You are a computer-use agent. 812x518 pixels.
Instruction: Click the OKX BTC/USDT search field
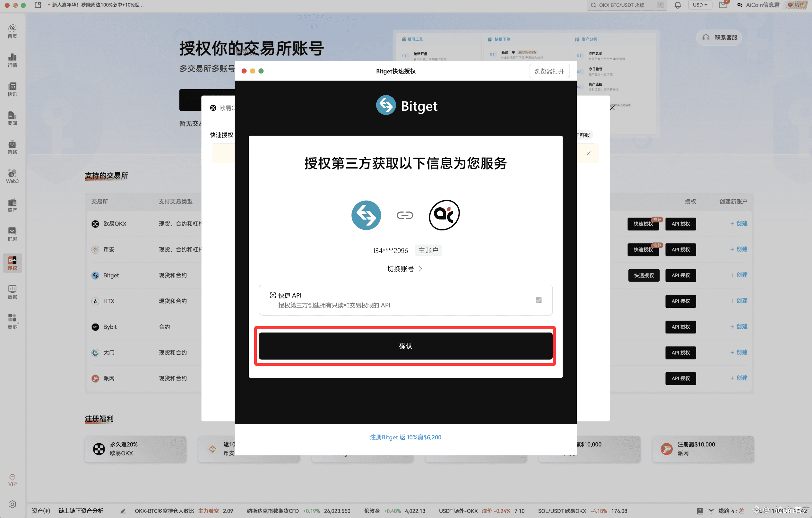pyautogui.click(x=624, y=5)
